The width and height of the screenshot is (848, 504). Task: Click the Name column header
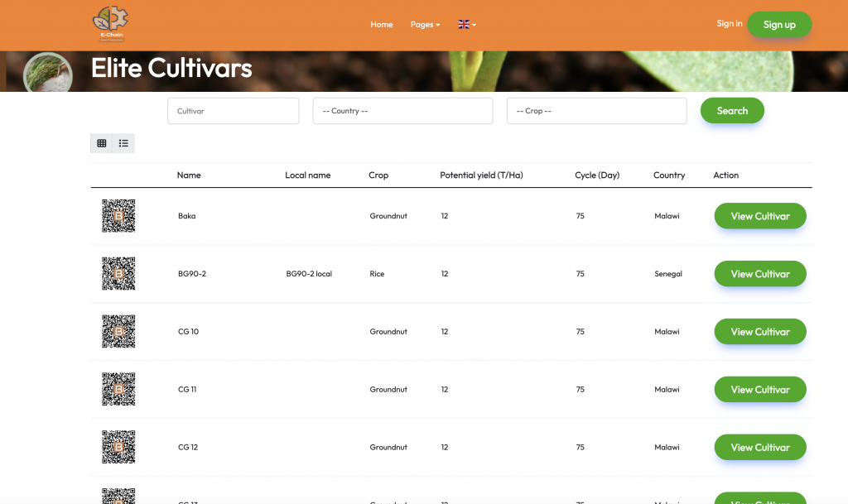click(x=189, y=175)
